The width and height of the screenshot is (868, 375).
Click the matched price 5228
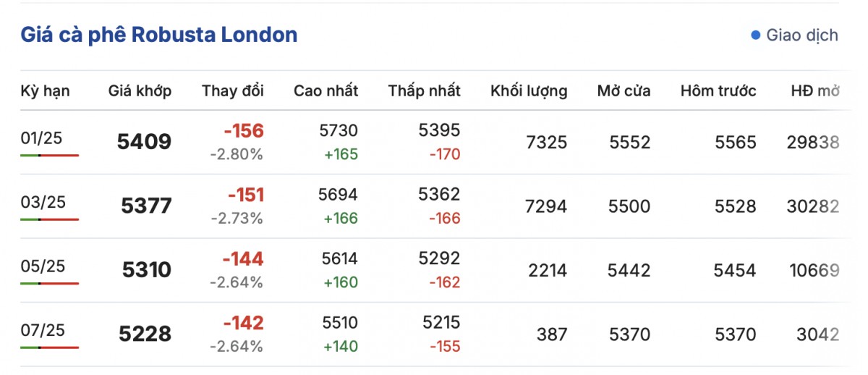[144, 334]
